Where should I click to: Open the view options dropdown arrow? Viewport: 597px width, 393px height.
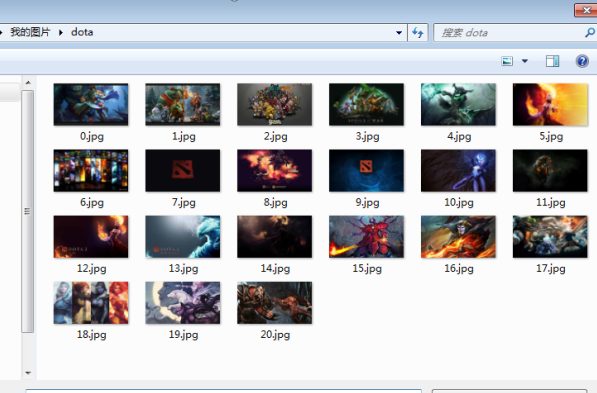pyautogui.click(x=525, y=61)
